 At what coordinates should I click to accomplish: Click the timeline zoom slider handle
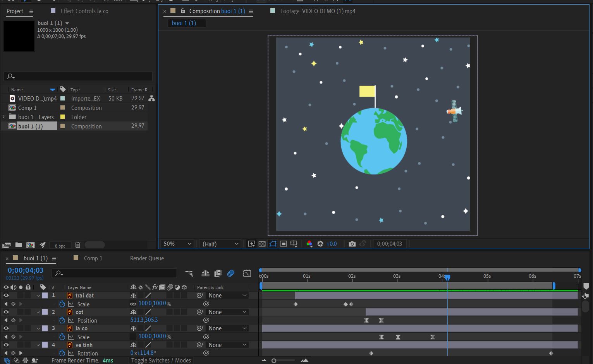274,361
